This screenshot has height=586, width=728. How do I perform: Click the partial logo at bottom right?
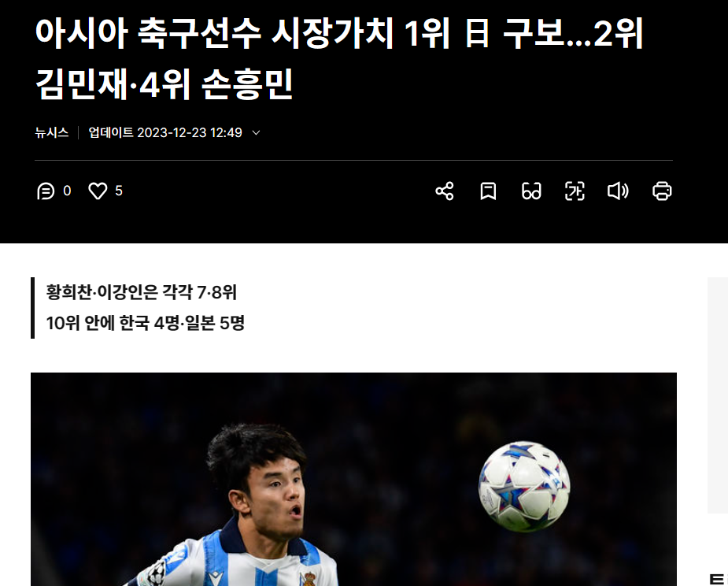point(717,579)
